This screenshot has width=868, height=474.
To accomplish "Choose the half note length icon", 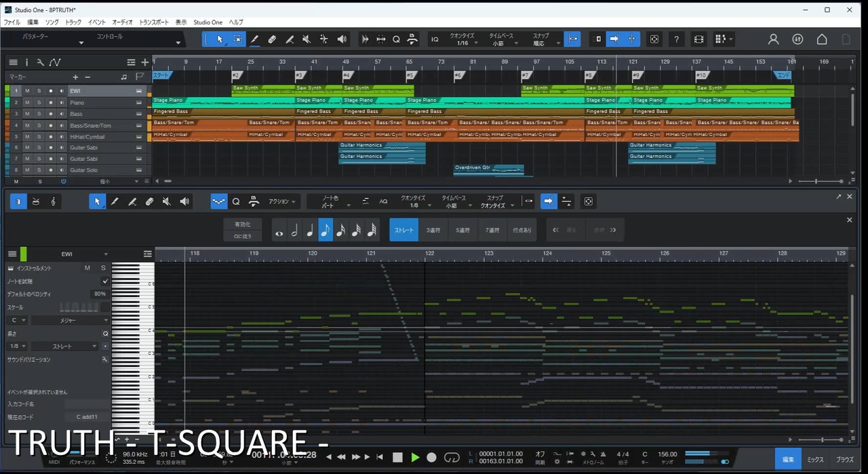I will click(x=294, y=231).
